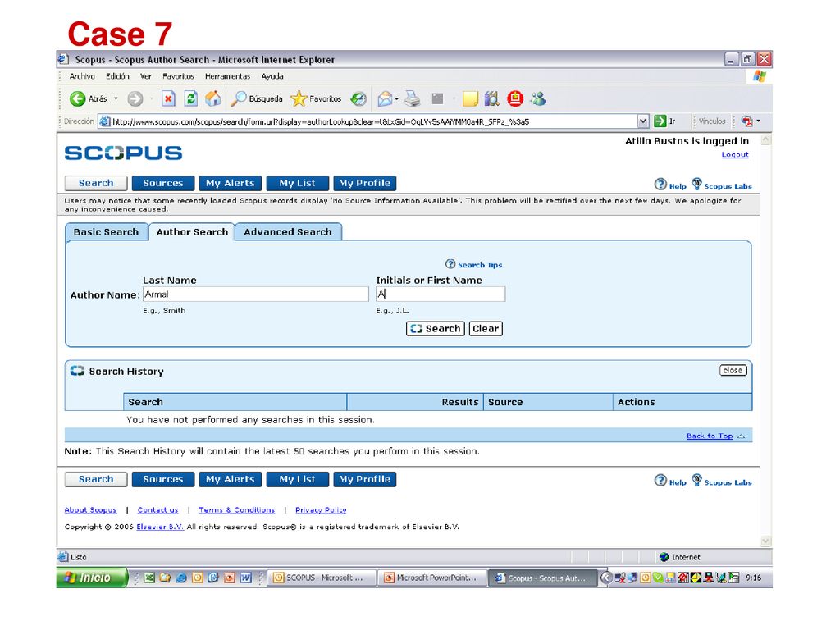Click the red round toolbar icon
This screenshot has height=630, width=840.
pyautogui.click(x=515, y=98)
